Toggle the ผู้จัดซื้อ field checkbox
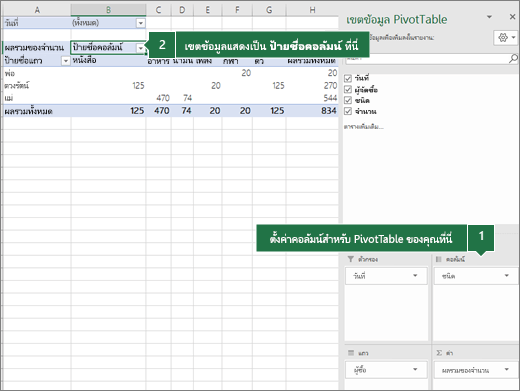The height and width of the screenshot is (391, 520). (348, 89)
